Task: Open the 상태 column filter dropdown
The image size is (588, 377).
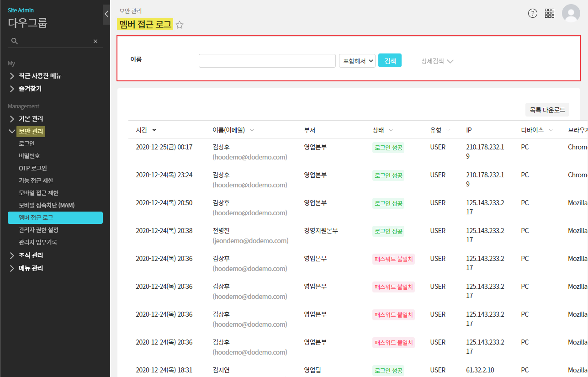Action: tap(391, 130)
